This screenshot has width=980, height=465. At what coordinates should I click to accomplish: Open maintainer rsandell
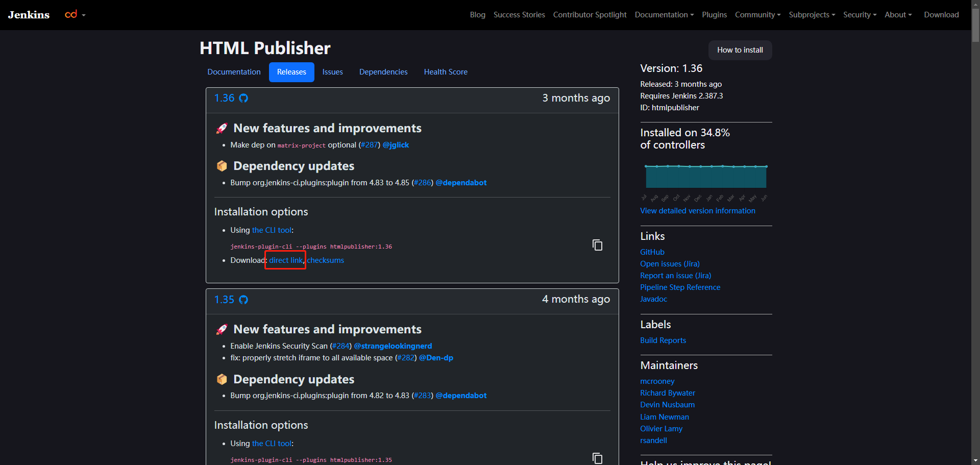(x=653, y=440)
